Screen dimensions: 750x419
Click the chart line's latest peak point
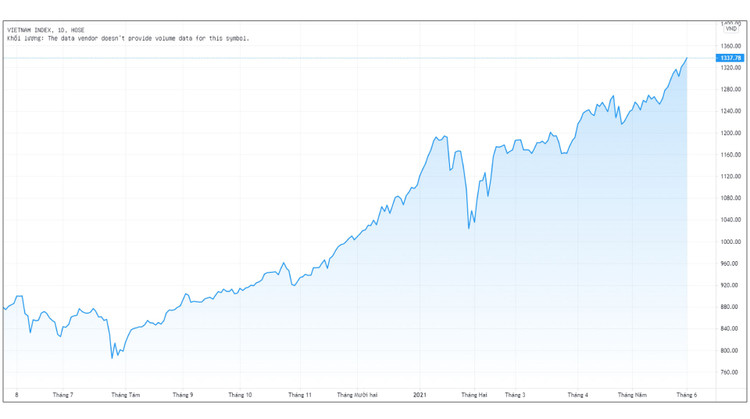click(x=687, y=58)
